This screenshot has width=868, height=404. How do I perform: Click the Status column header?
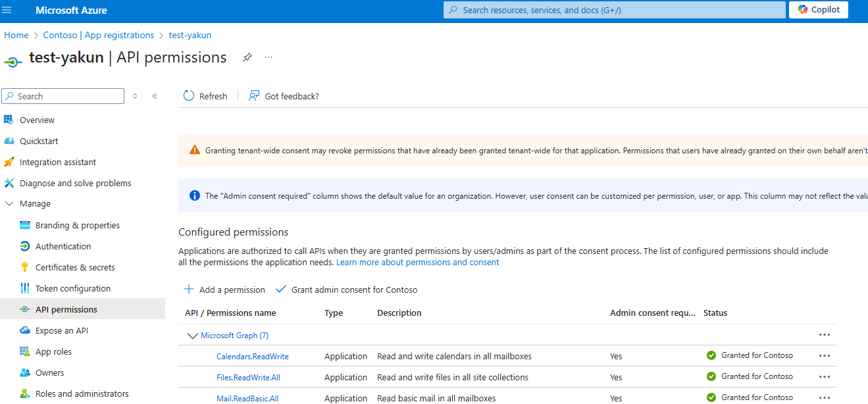click(715, 313)
